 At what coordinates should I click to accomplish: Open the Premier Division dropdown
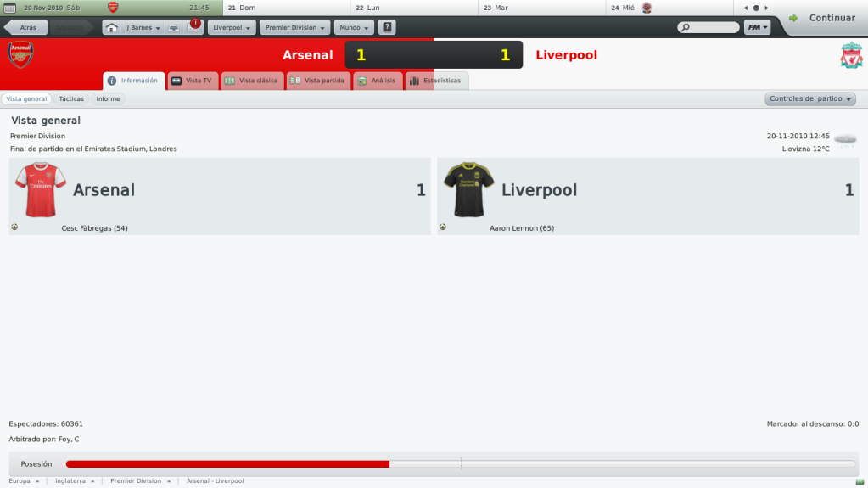coord(295,28)
